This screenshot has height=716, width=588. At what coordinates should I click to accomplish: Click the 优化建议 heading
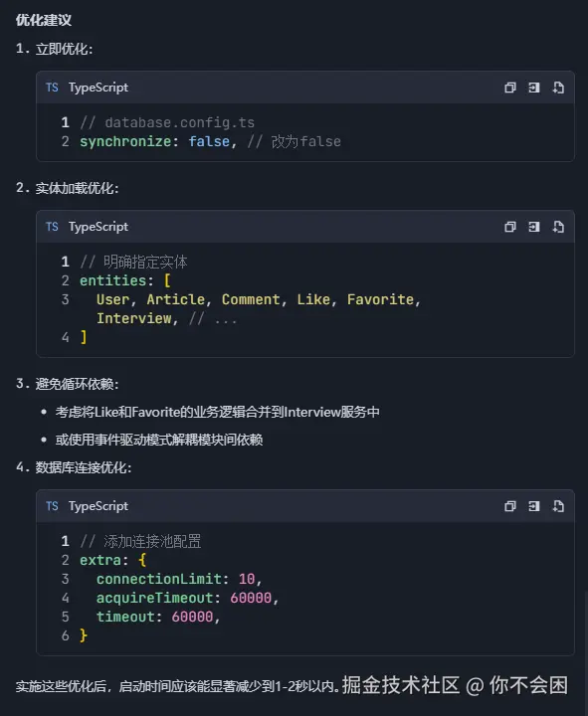(x=44, y=20)
